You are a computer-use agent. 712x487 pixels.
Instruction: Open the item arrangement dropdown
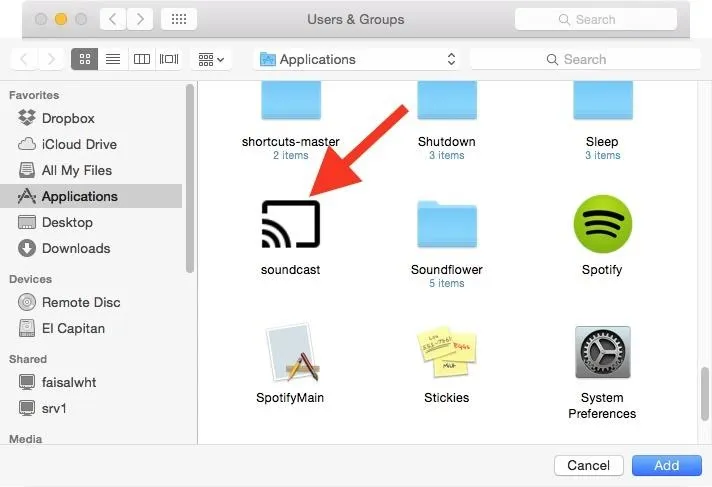[x=211, y=59]
